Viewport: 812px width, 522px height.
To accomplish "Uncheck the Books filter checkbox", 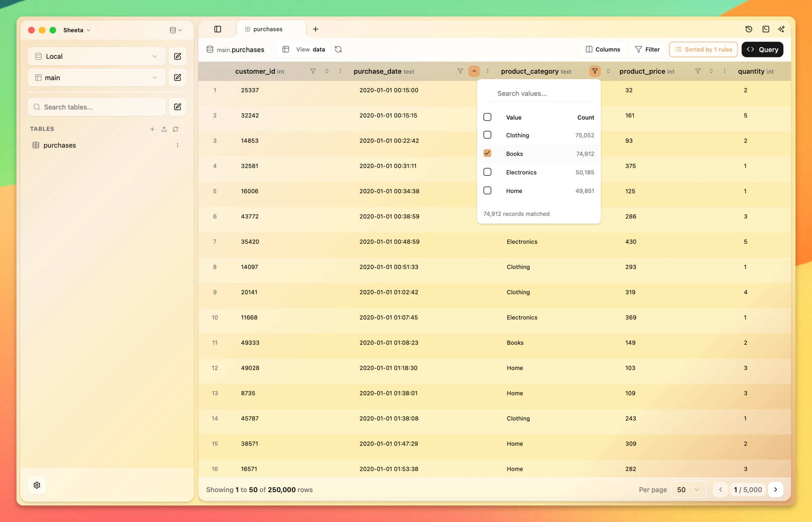I will point(487,153).
